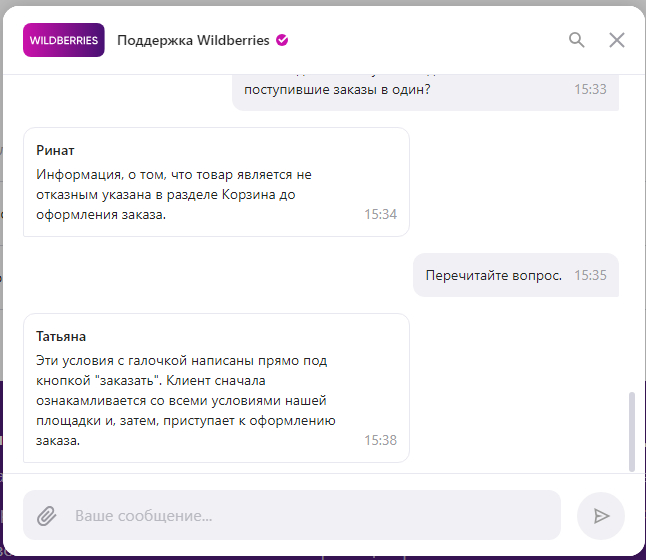
Task: Click the 15:35 timestamp
Action: tap(590, 275)
